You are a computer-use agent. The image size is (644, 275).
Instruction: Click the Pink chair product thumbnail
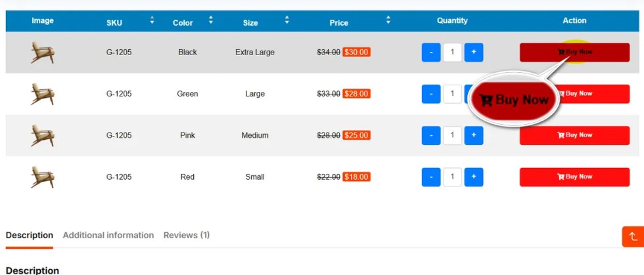point(43,136)
